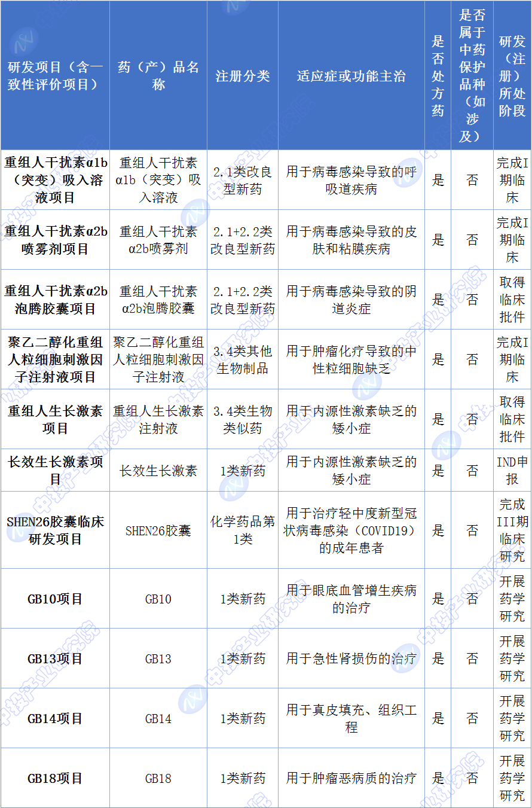This screenshot has width=532, height=808.
Task: Click the 研发项目 column header
Action: pyautogui.click(x=55, y=76)
